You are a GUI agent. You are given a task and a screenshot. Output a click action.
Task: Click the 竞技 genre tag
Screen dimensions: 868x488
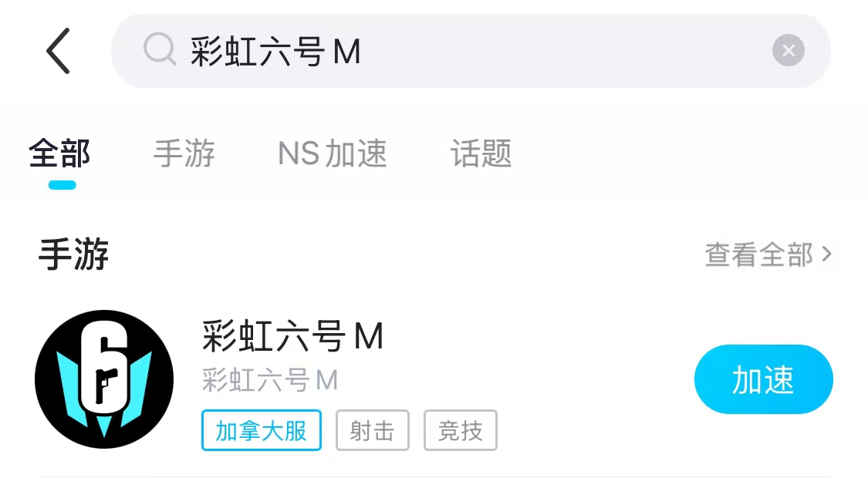point(461,430)
